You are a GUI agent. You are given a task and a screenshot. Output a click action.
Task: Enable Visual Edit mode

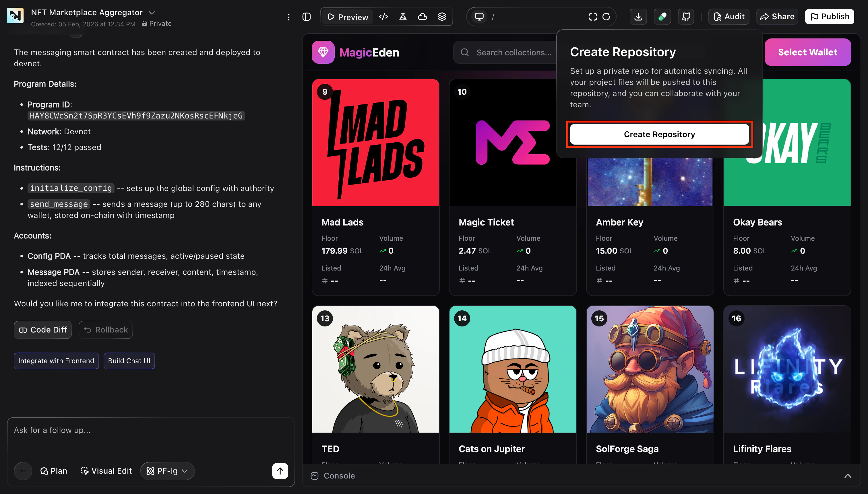pos(106,471)
